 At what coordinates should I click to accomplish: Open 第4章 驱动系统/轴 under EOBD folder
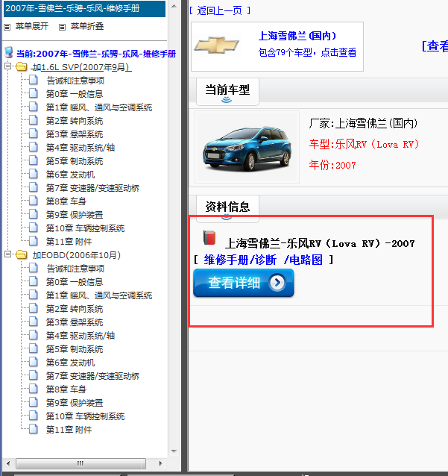pos(80,336)
